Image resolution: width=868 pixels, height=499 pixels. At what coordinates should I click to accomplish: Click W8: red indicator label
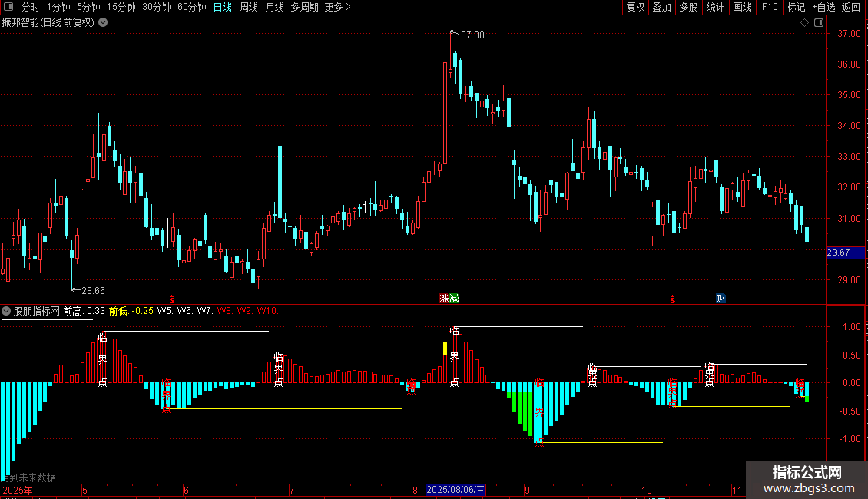[224, 311]
